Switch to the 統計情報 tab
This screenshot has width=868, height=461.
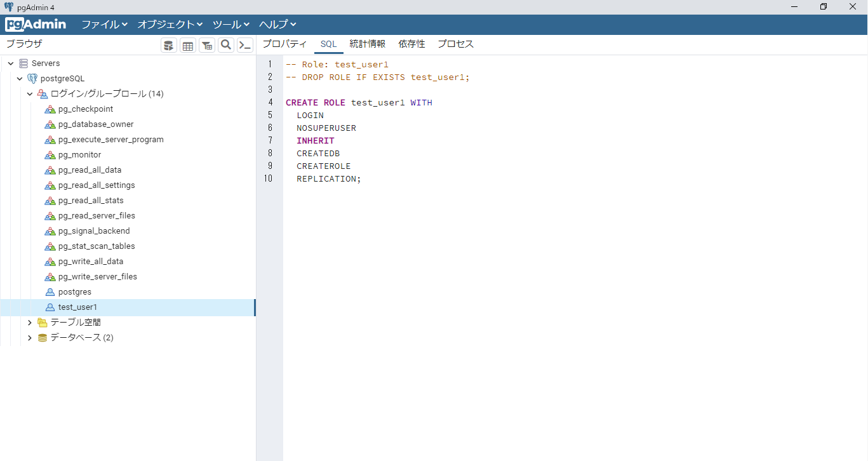tap(368, 44)
